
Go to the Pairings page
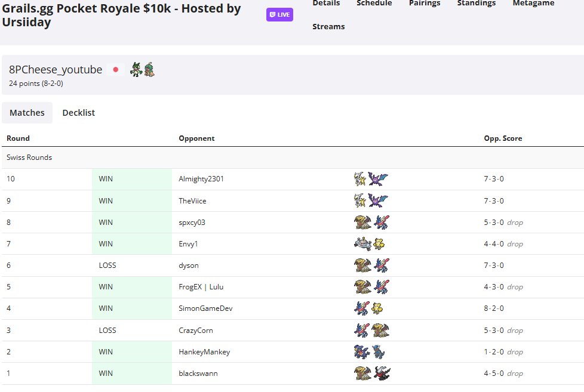(424, 3)
